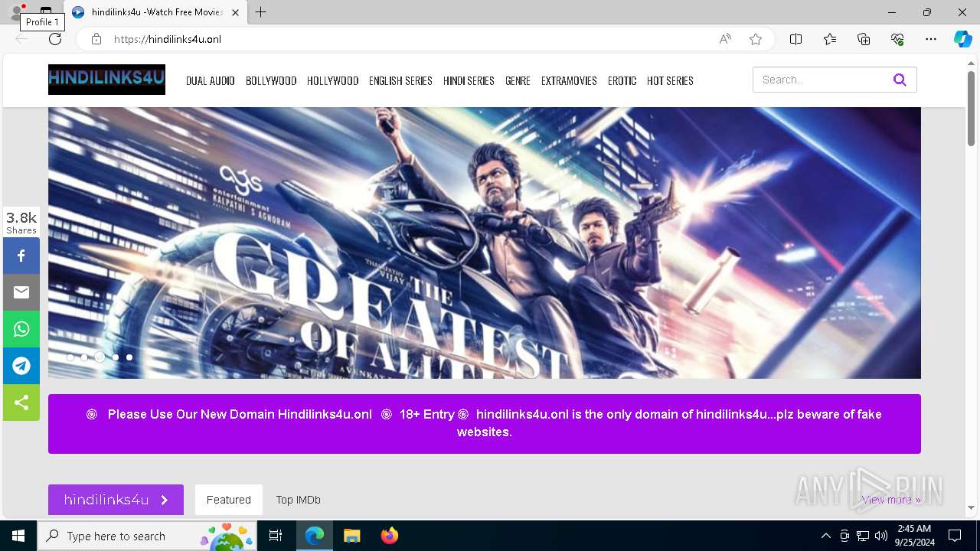Open the HOLLYWOOD menu
The width and height of the screenshot is (980, 551).
333,80
